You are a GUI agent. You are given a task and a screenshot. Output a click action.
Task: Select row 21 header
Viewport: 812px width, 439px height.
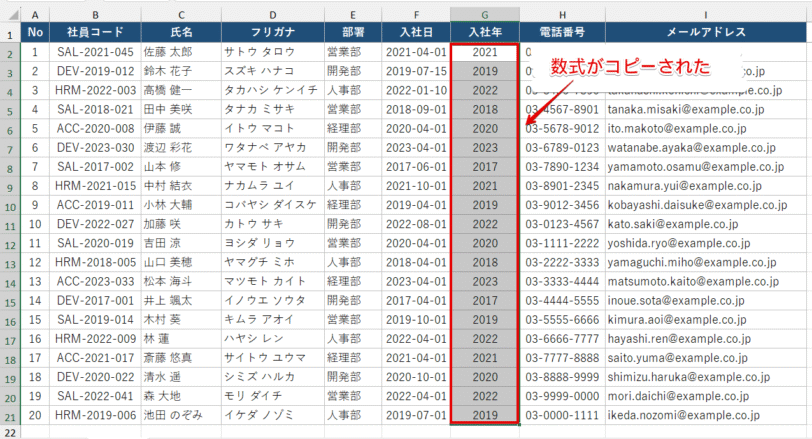[10, 416]
